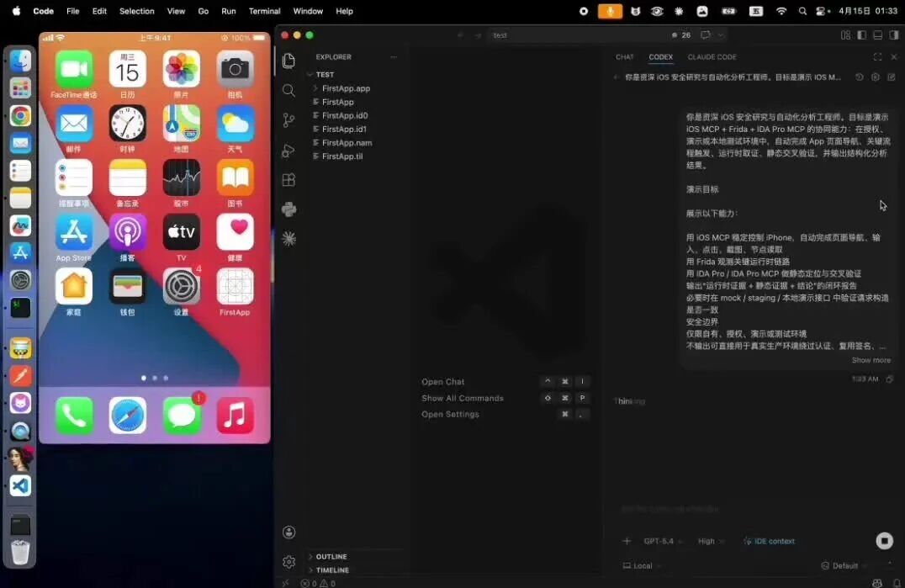Stop the Codex response with stop button
The width and height of the screenshot is (905, 588).
click(884, 541)
